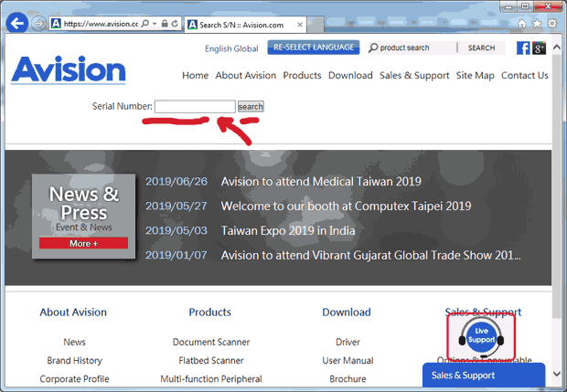Screen dimensions: 567x392
Task: Open the Brand History link
Action: (74, 361)
